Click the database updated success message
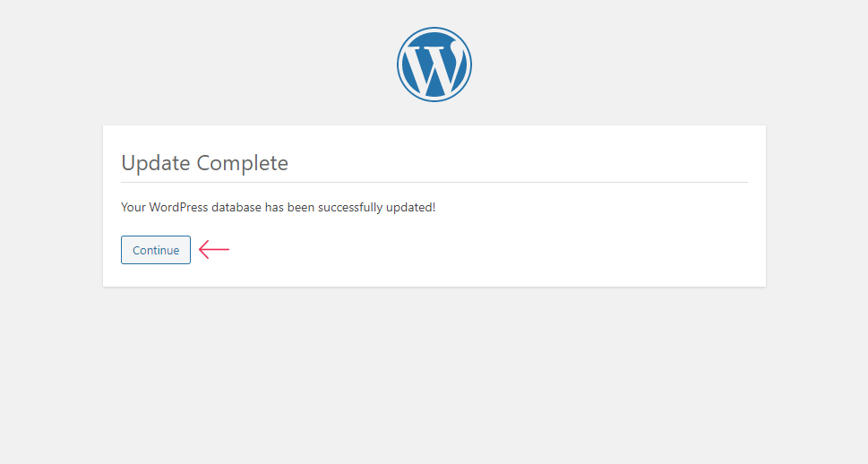The width and height of the screenshot is (868, 464). pos(279,207)
